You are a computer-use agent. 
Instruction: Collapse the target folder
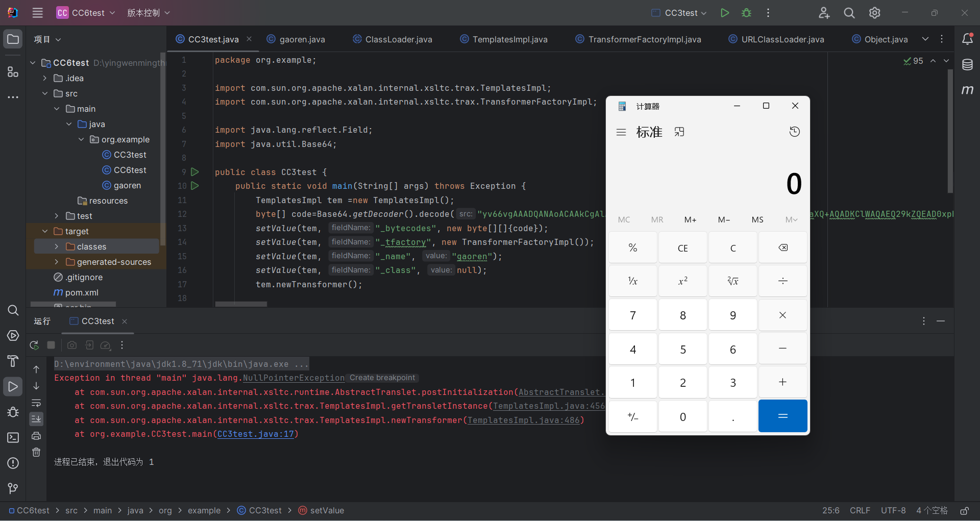pyautogui.click(x=45, y=231)
